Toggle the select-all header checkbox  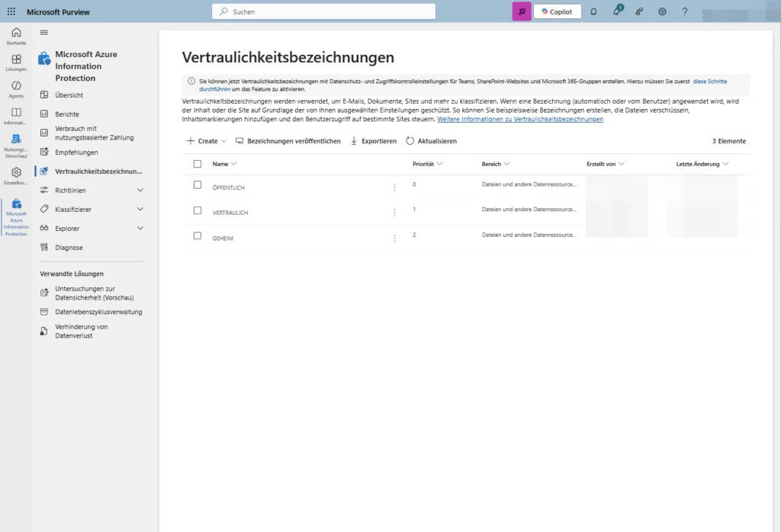click(x=198, y=164)
